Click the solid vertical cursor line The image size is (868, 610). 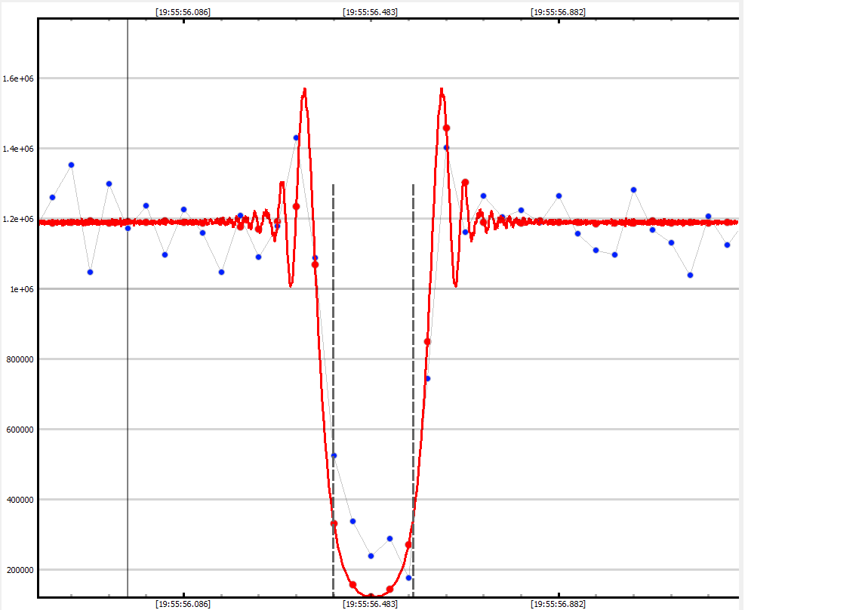pyautogui.click(x=128, y=377)
